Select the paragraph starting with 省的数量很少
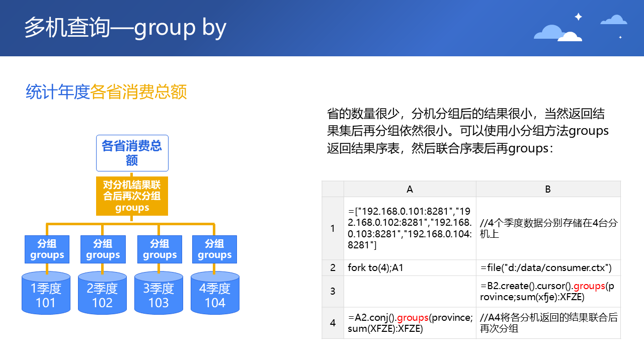This screenshot has height=362, width=644. pyautogui.click(x=468, y=131)
